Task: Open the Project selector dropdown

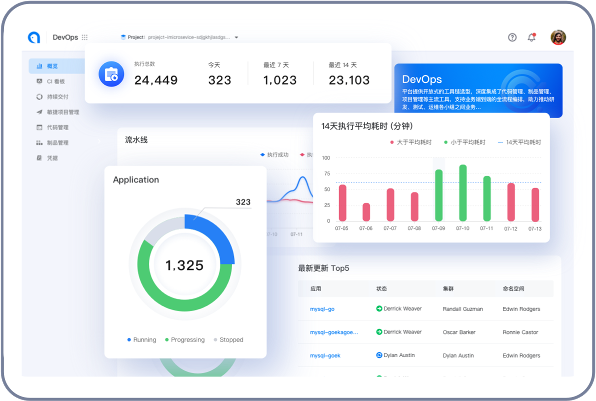Action: pyautogui.click(x=179, y=37)
